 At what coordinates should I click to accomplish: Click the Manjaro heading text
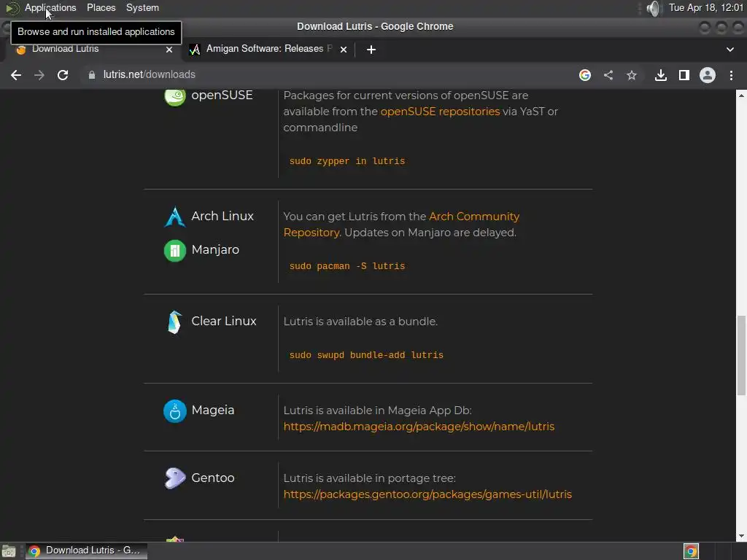(215, 250)
